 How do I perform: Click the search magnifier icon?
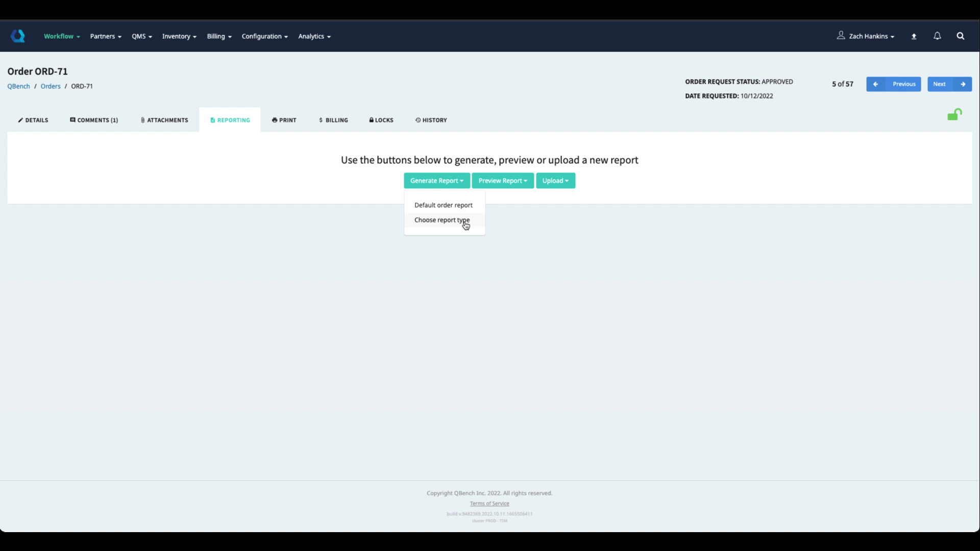point(960,36)
